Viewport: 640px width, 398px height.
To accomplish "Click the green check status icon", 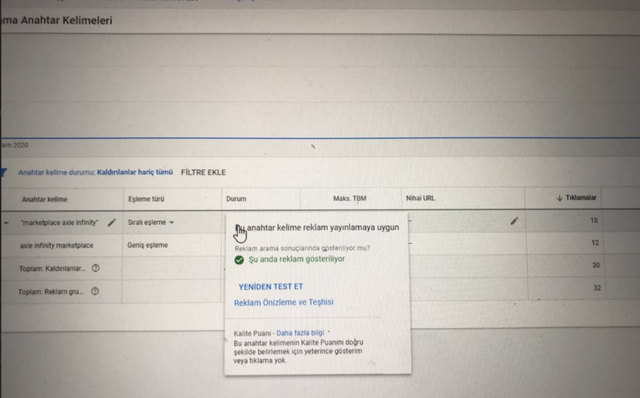I will point(239,260).
